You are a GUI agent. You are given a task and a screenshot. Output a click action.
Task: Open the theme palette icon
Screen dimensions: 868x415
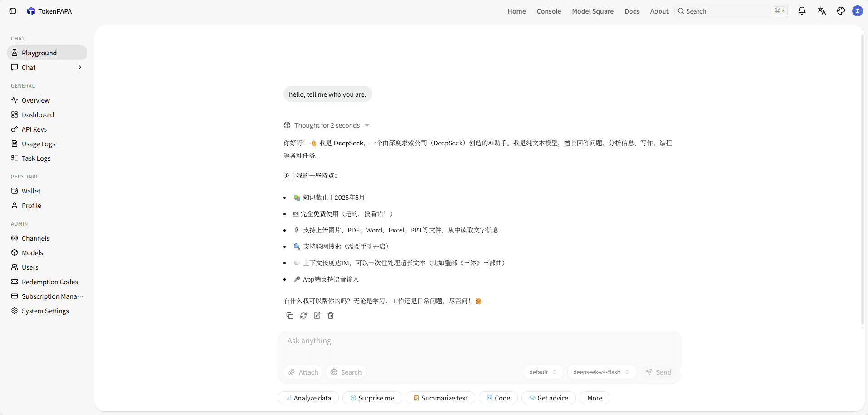tap(841, 11)
